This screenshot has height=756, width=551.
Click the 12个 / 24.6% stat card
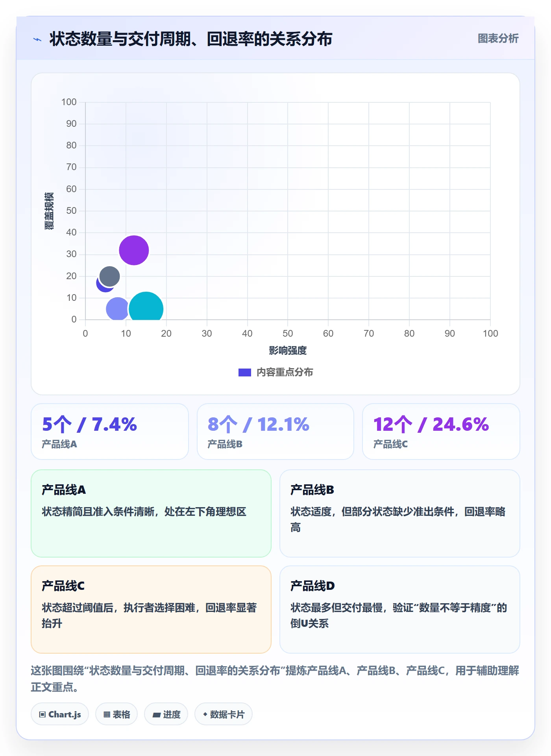441,432
